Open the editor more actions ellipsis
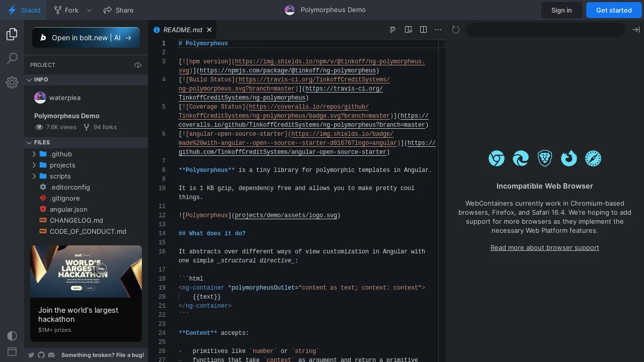Screen dimensions: 644x362 438,30
